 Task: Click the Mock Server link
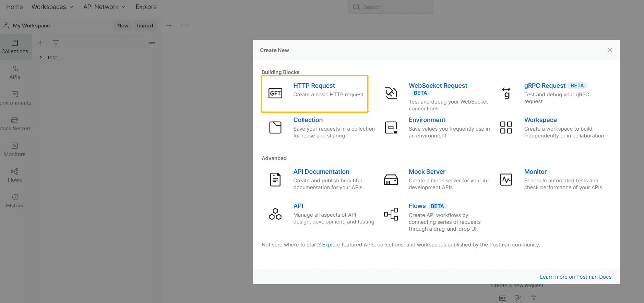click(427, 172)
